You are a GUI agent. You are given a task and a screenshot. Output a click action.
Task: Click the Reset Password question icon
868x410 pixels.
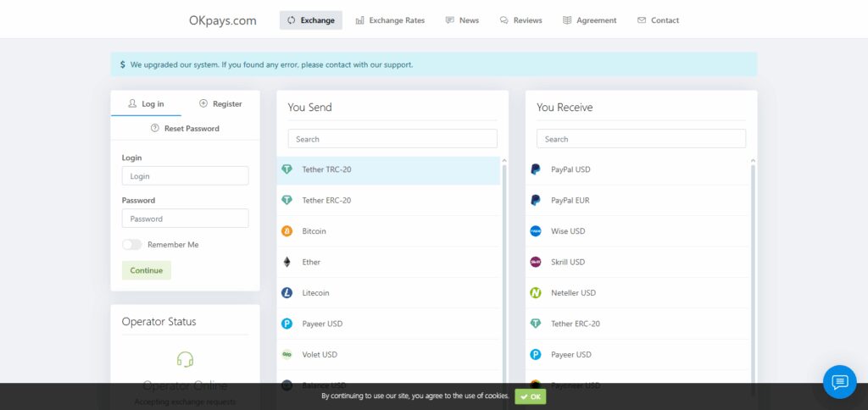tap(155, 129)
